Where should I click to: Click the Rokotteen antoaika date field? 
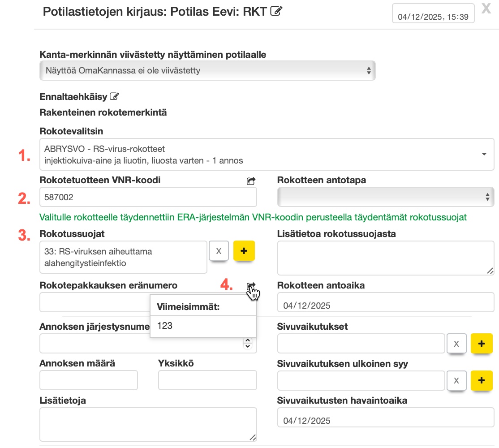click(x=386, y=306)
